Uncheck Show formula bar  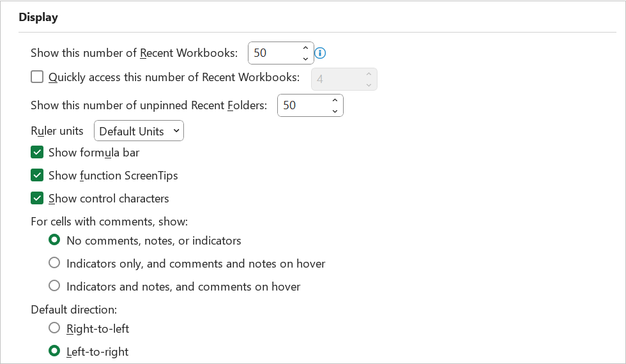(x=37, y=153)
